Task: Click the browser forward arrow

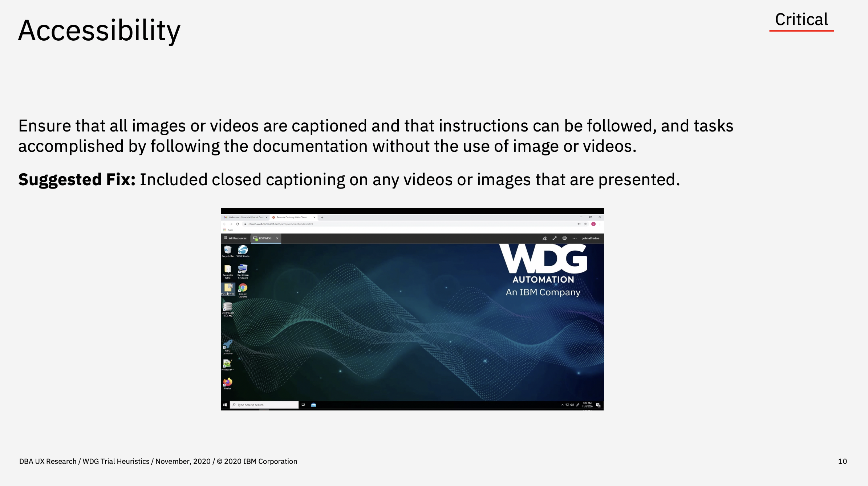Action: 231,224
